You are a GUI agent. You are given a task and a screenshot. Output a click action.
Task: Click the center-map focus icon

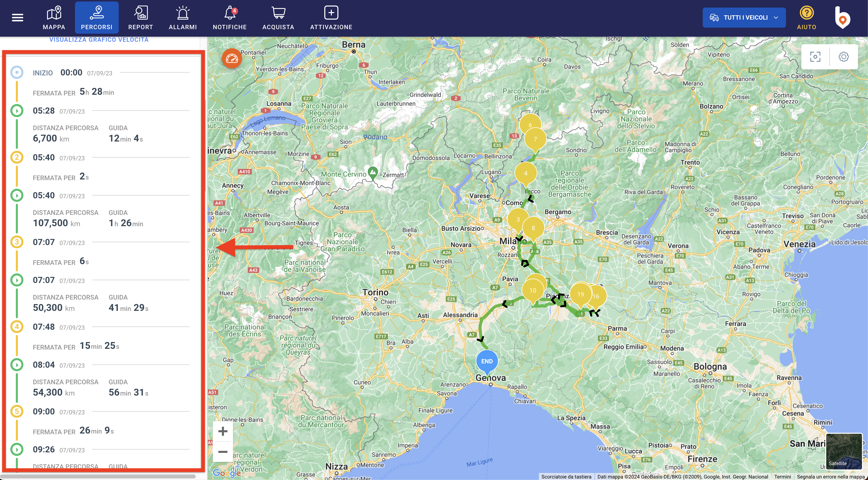pyautogui.click(x=815, y=57)
